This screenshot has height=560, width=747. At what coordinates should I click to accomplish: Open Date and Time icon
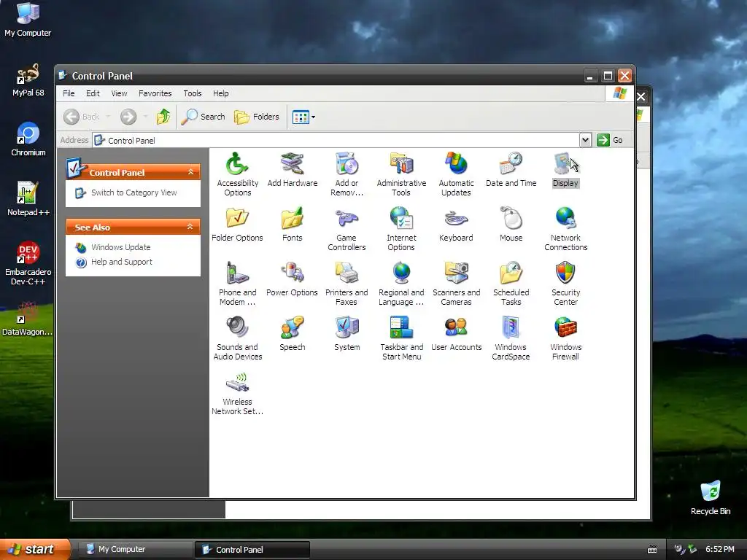511,164
